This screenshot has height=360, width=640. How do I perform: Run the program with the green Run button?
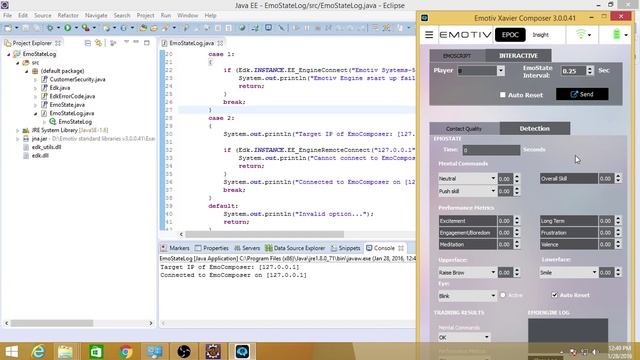68,28
